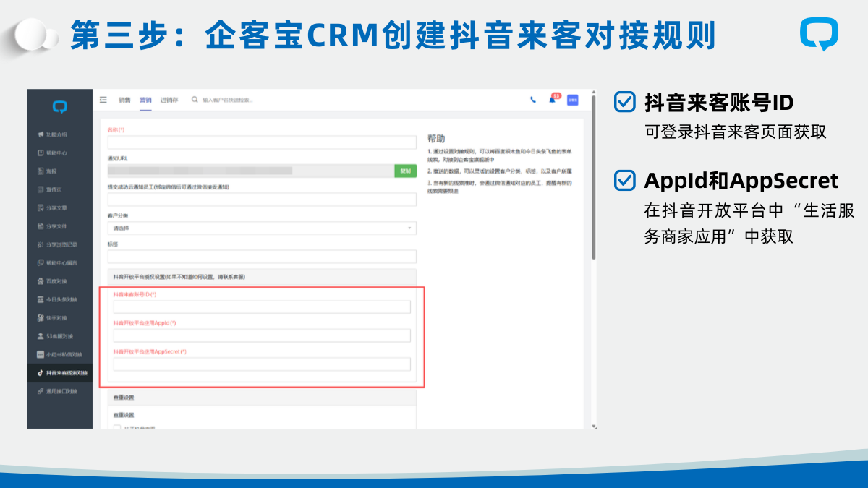This screenshot has width=868, height=488.
Task: Click the phone call icon
Action: pos(533,100)
